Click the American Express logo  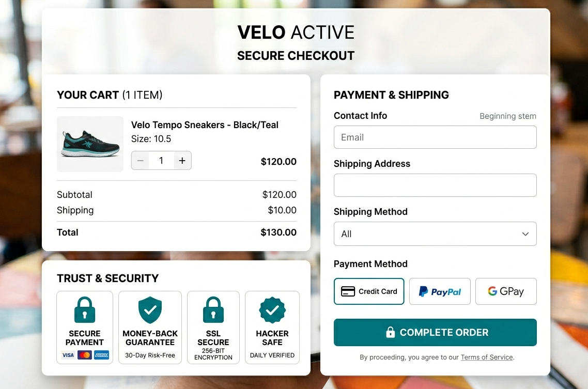[x=101, y=355]
